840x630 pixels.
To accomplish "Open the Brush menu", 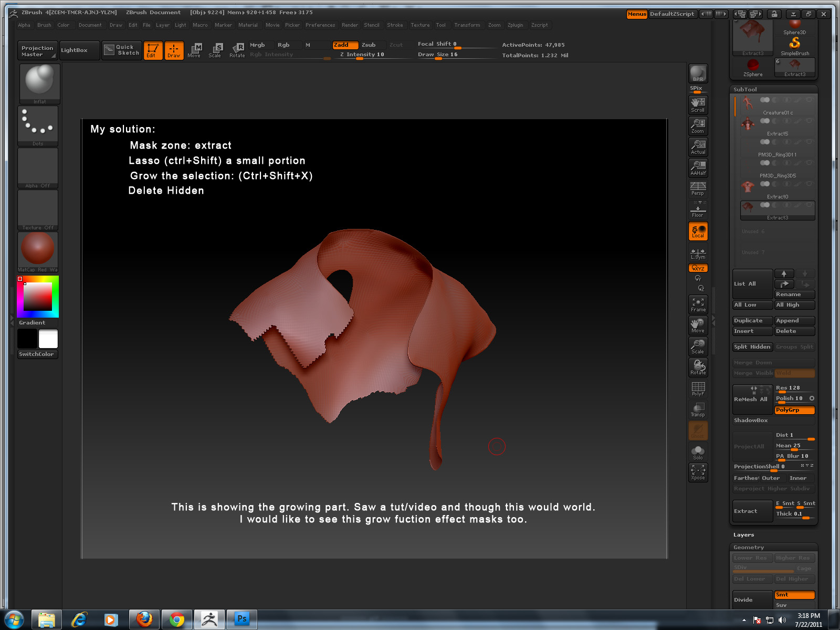I will click(x=44, y=25).
